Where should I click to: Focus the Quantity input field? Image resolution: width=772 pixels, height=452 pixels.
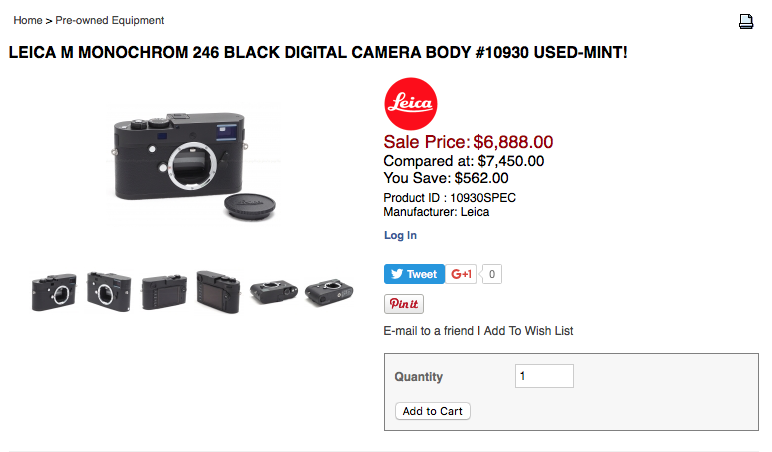point(544,376)
